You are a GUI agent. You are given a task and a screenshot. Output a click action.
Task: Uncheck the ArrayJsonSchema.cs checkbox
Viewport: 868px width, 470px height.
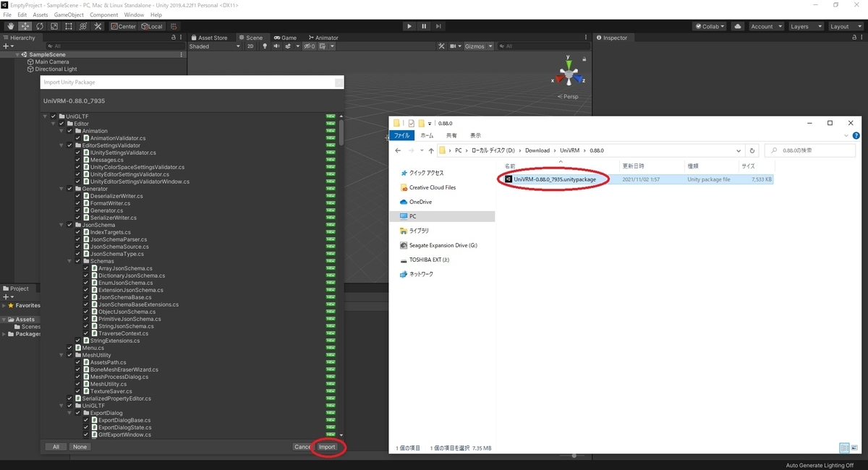coord(86,268)
